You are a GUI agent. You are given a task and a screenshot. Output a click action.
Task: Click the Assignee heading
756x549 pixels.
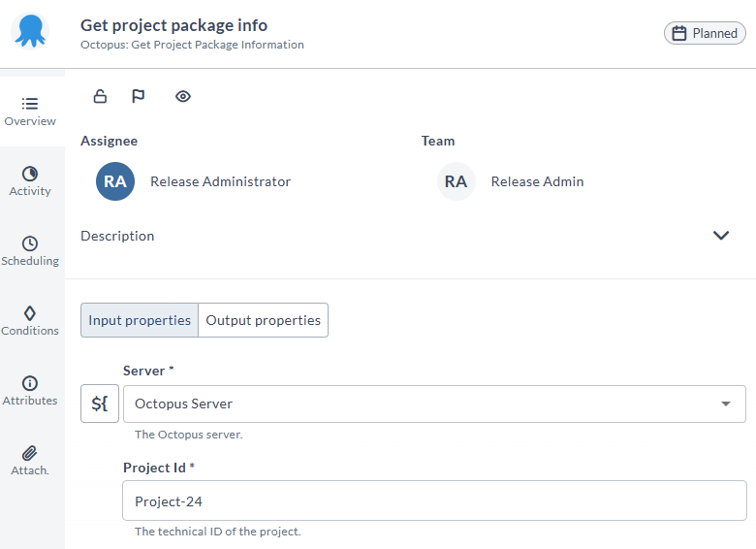click(x=109, y=141)
